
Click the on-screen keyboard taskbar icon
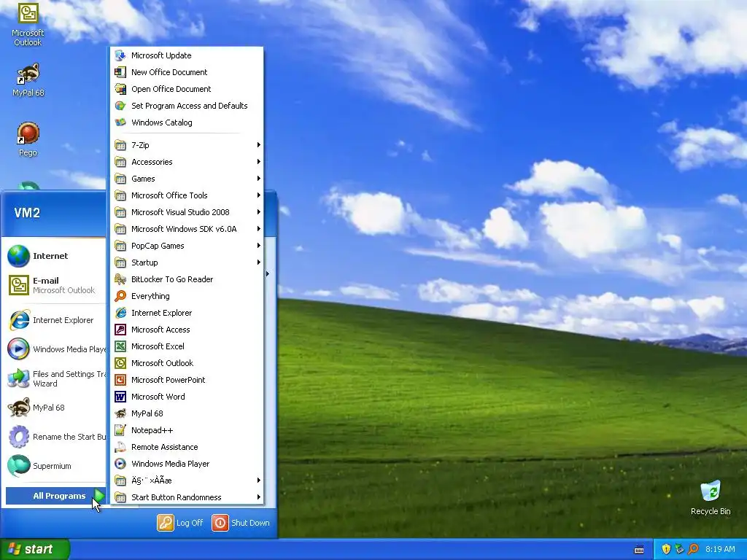pos(639,550)
